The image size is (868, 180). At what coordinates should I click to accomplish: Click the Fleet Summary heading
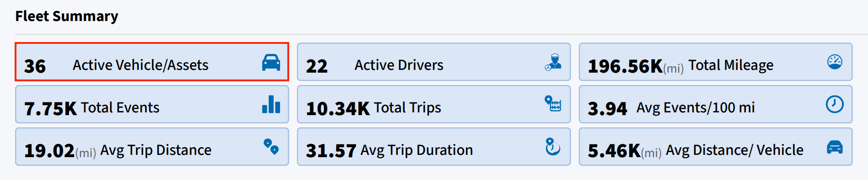(67, 16)
